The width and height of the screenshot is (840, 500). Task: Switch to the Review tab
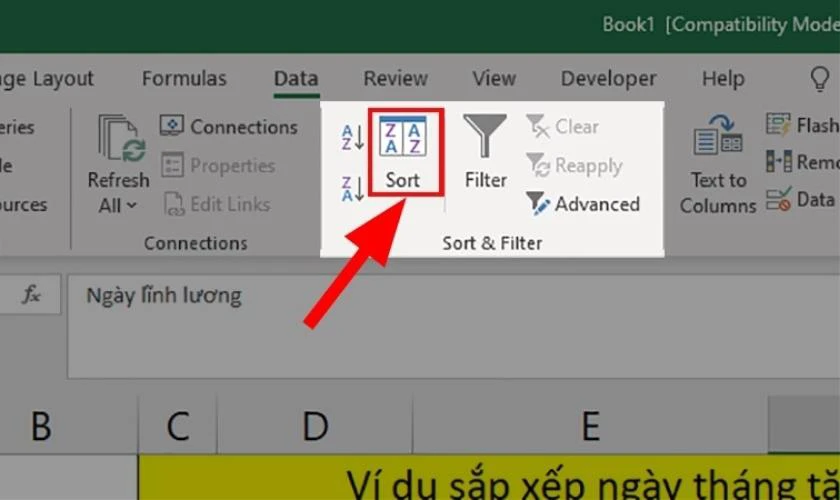395,79
